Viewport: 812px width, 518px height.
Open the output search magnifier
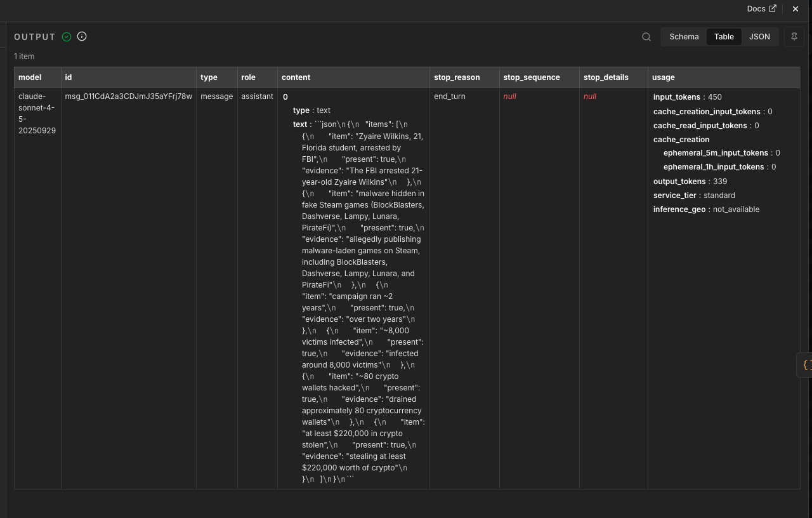pos(646,37)
